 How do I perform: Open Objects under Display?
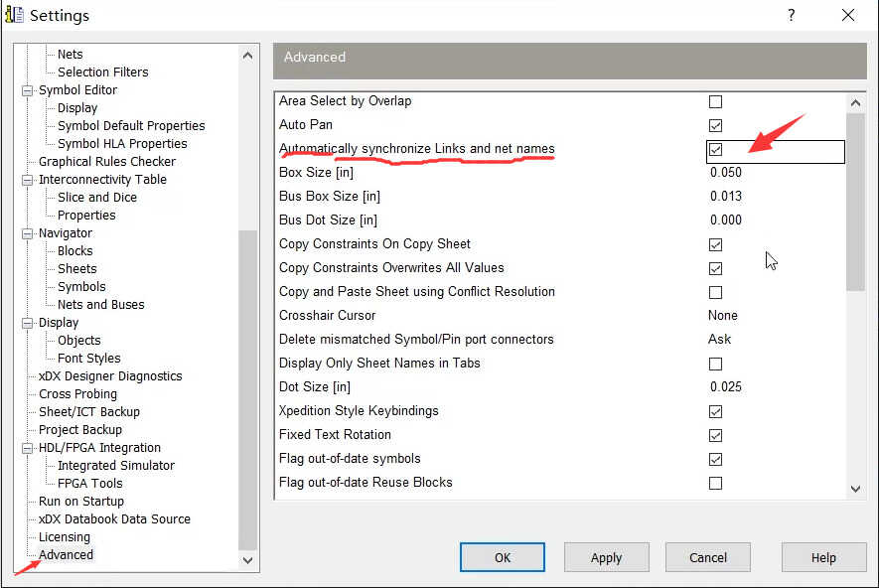[79, 341]
